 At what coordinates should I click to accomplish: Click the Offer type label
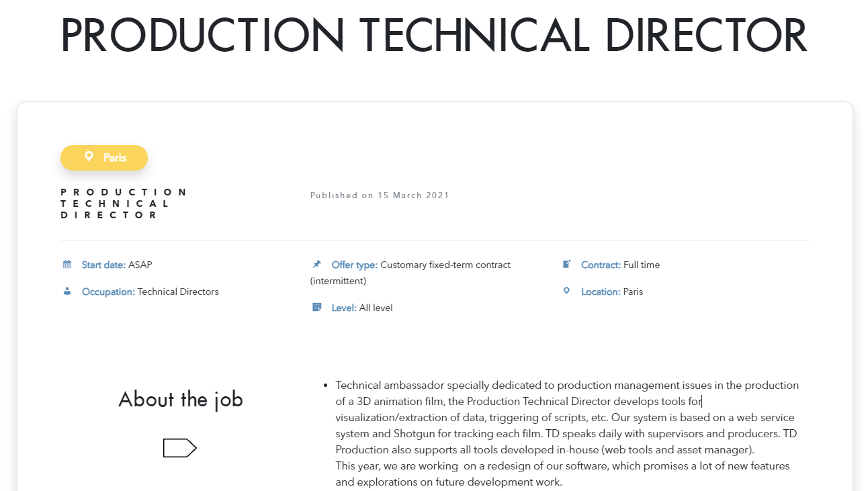(354, 265)
